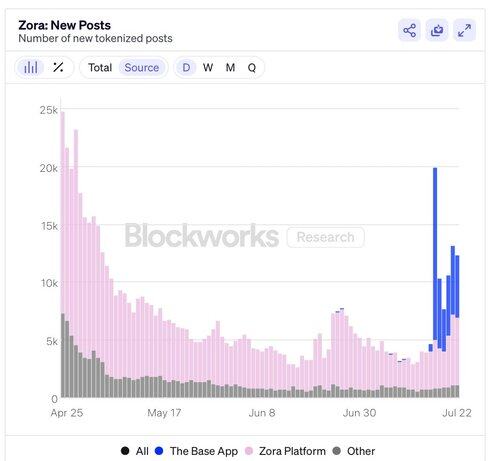
Task: Click the gray Other legend dot
Action: click(x=337, y=451)
